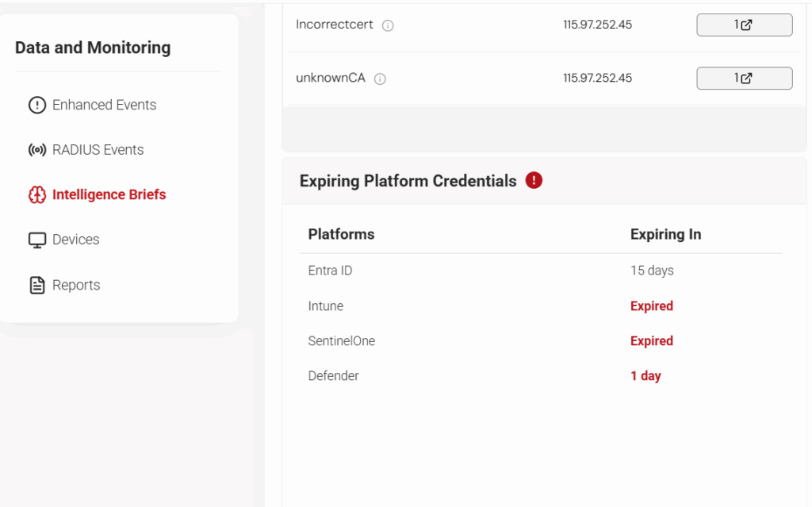Click the Expired status for Intune
This screenshot has height=507, width=812.
(651, 306)
